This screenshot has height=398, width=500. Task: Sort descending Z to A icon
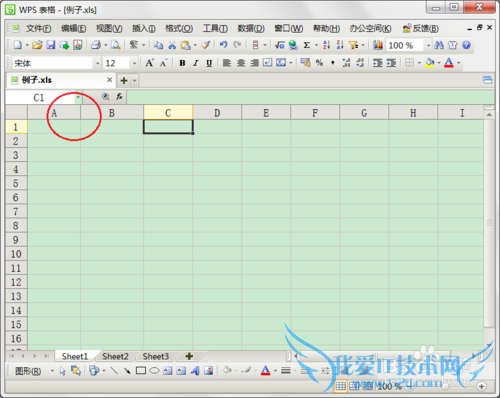click(x=340, y=45)
